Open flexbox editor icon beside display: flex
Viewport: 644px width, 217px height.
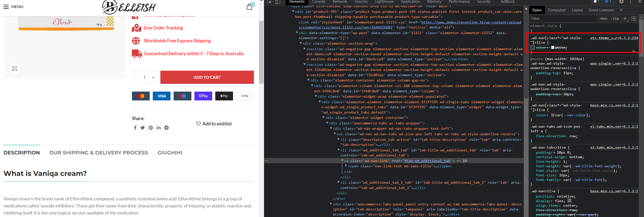tap(569, 201)
